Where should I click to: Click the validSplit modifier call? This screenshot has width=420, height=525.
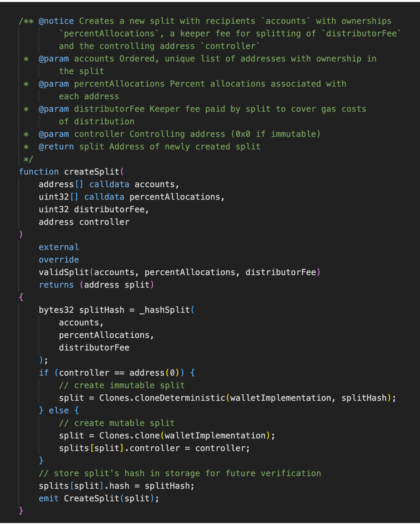point(64,272)
